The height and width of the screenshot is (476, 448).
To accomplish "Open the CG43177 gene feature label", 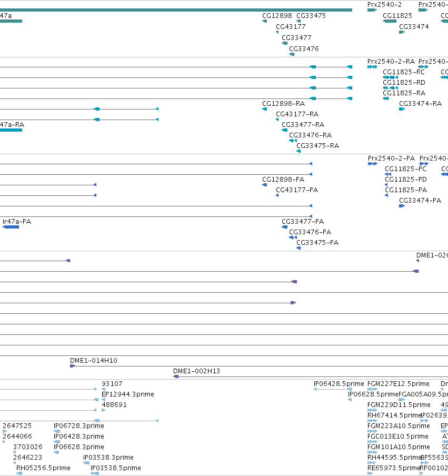I will pyautogui.click(x=291, y=27).
